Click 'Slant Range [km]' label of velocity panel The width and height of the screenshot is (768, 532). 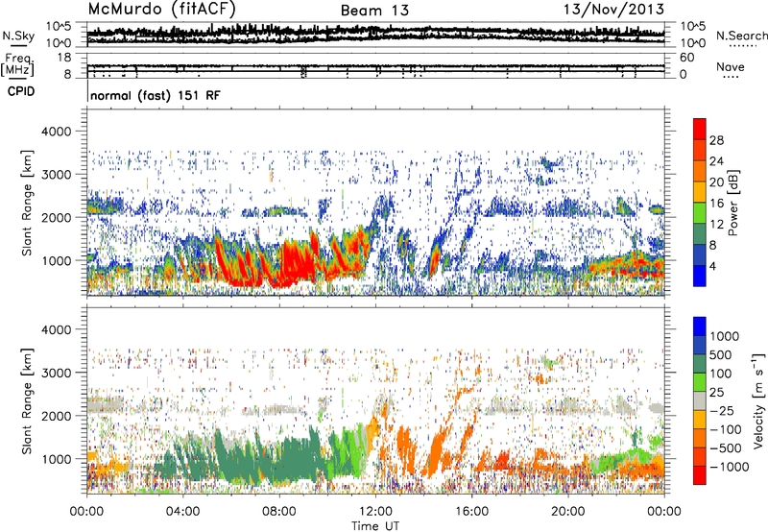pos(28,401)
